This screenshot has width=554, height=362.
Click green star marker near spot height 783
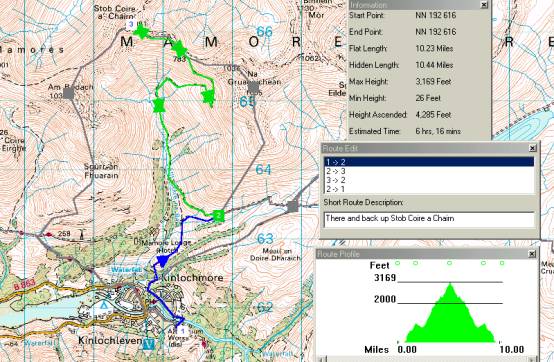coord(179,48)
